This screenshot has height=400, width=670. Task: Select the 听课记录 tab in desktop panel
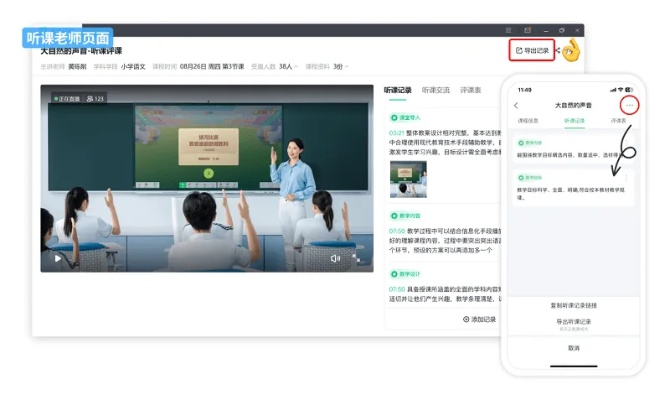pos(398,90)
